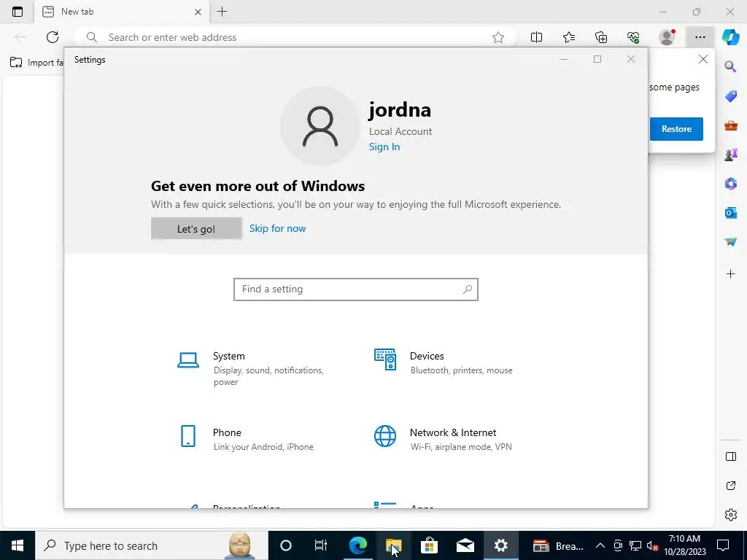This screenshot has width=747, height=560.
Task: Click the System laptop icon
Action: [x=188, y=360]
